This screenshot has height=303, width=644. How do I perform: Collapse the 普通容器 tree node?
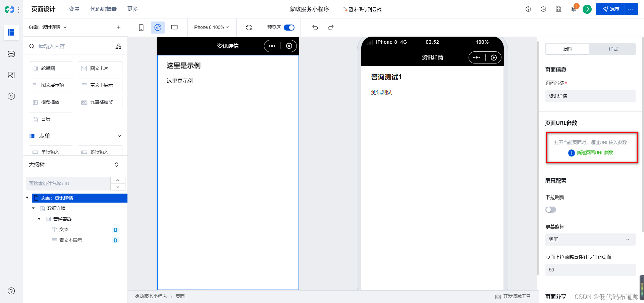click(39, 219)
